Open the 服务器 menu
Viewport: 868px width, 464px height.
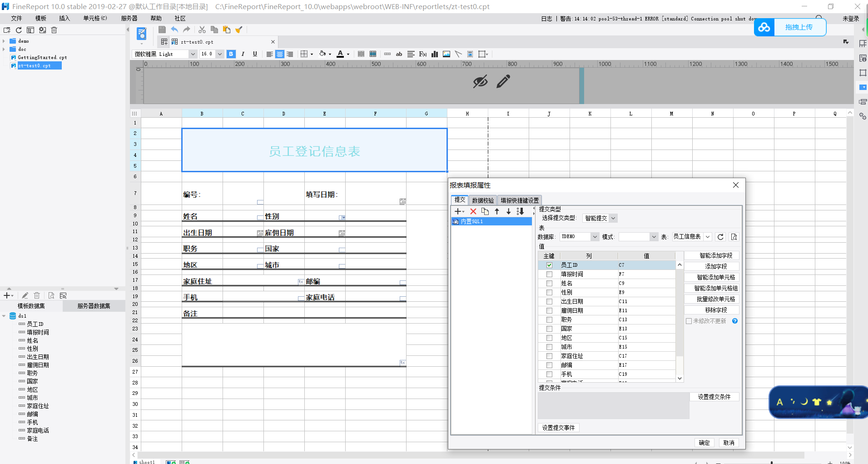[x=129, y=18]
